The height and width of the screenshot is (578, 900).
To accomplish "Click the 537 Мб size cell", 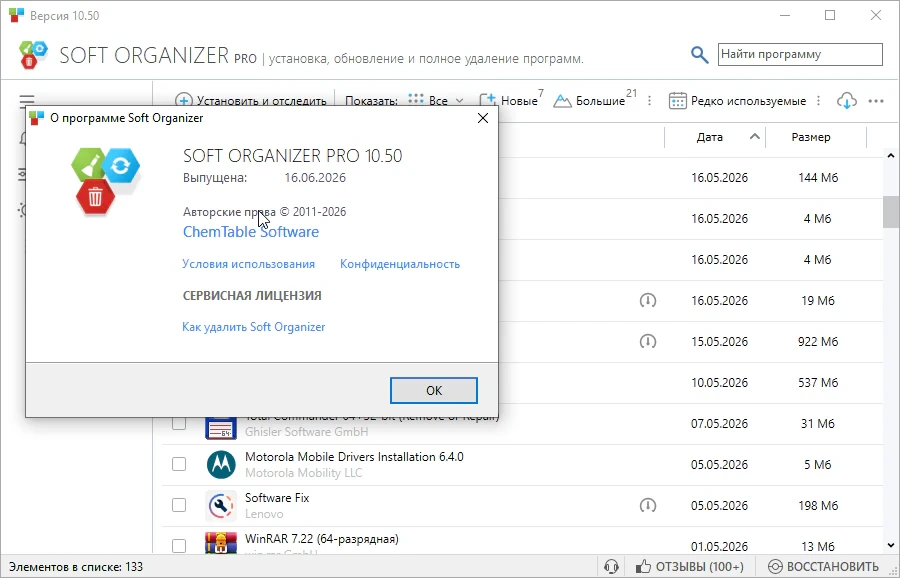I will (818, 382).
